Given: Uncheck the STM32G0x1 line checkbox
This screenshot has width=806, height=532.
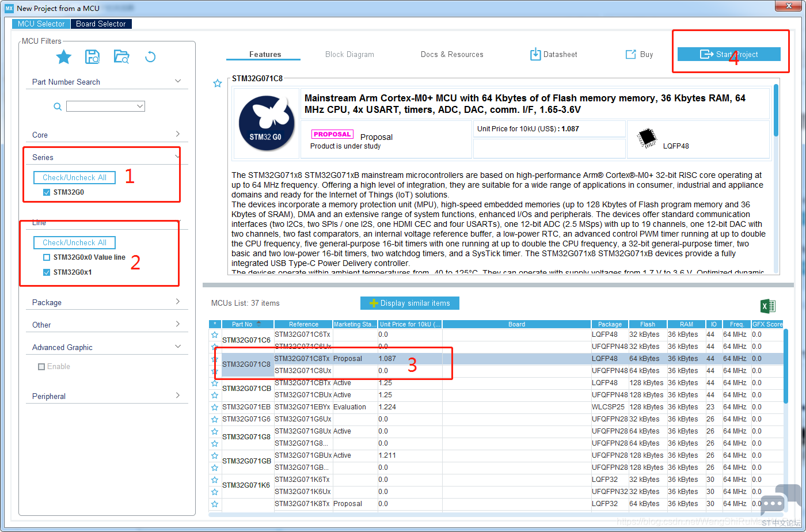Looking at the screenshot, I should pyautogui.click(x=47, y=272).
